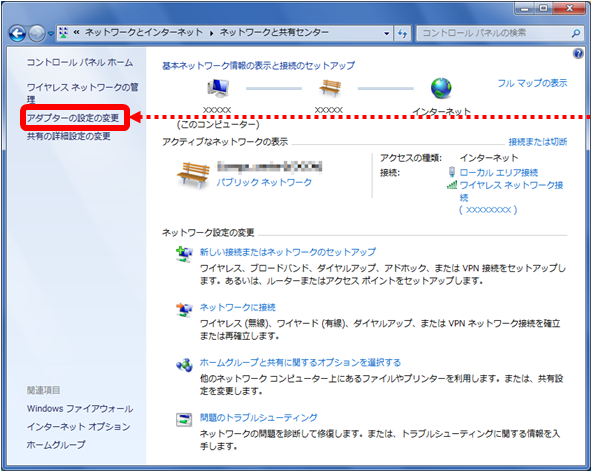This screenshot has height=472, width=592.
Task: Click the インターネット globe icon
Action: tap(441, 88)
